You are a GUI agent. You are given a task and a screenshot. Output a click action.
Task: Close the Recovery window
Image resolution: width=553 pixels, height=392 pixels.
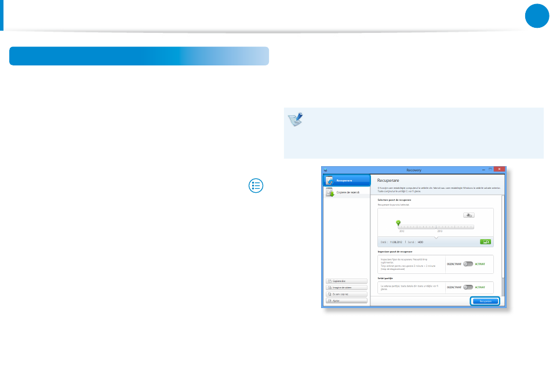pos(499,170)
